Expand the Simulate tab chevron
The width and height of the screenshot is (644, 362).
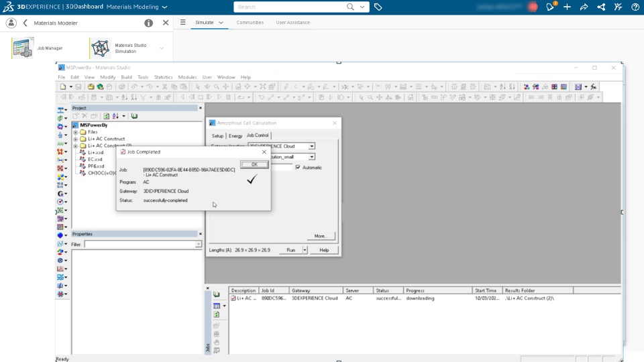[x=221, y=23]
